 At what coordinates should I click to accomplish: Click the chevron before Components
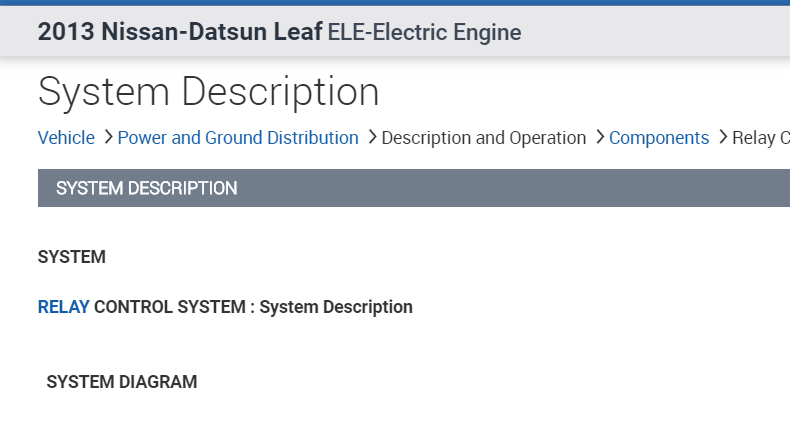(599, 138)
